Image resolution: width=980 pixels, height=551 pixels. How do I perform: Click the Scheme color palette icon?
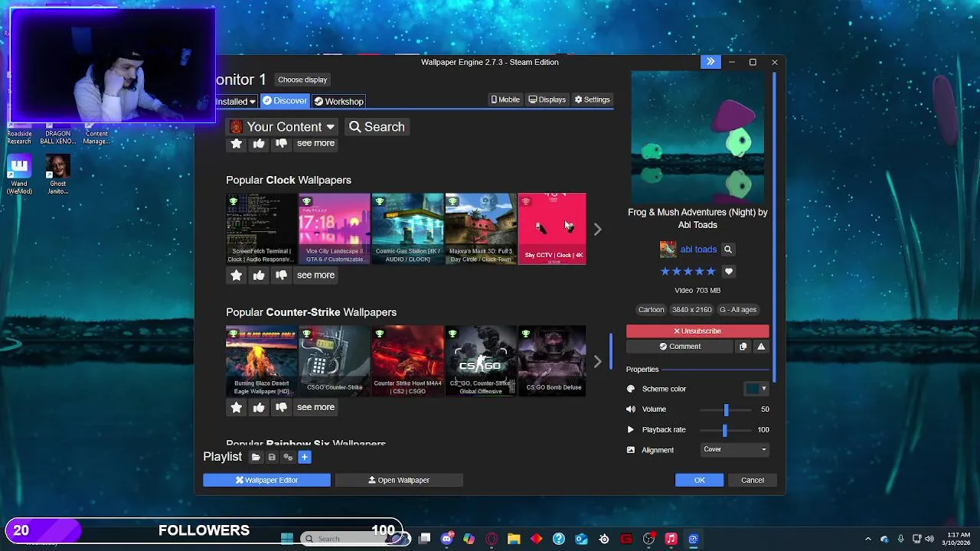pyautogui.click(x=631, y=389)
